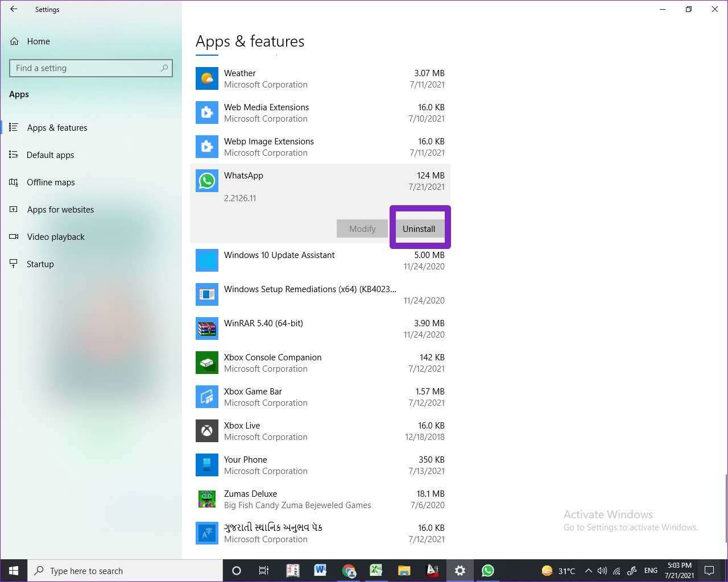Click the Xbox Console Companion icon
The image size is (728, 582).
click(207, 363)
